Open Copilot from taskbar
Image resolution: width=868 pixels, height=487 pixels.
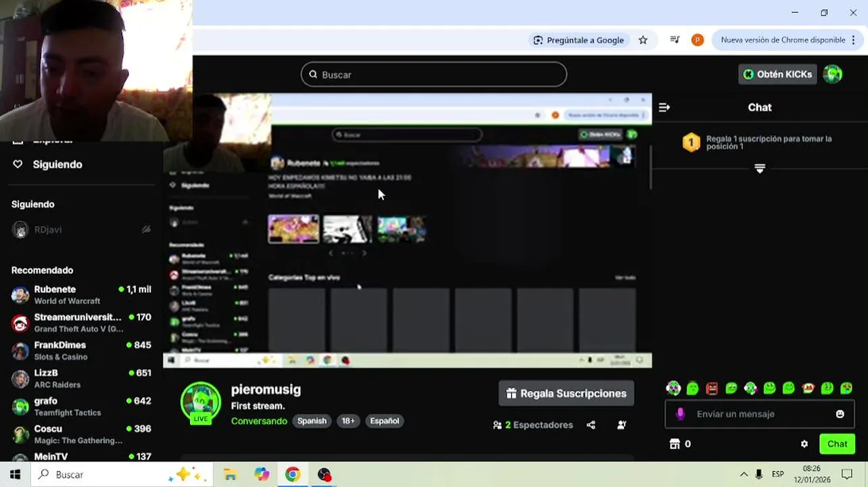pos(262,475)
